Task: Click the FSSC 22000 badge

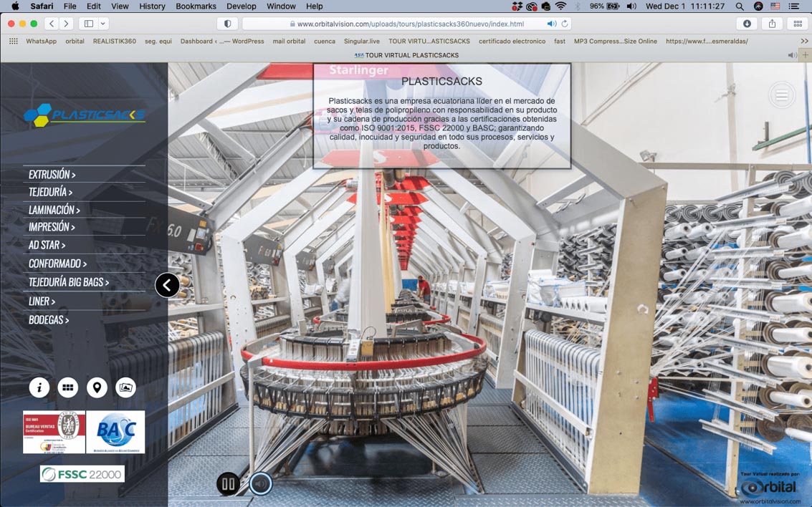Action: [82, 474]
